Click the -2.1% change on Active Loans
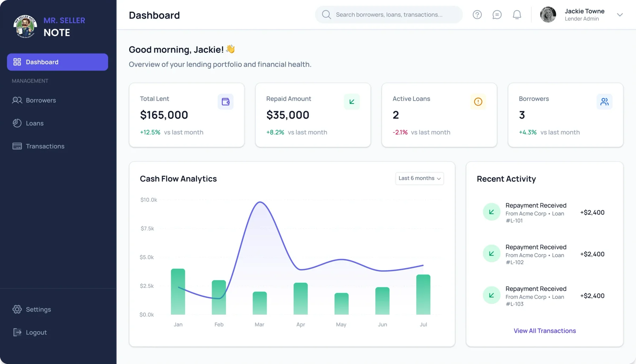The image size is (636, 364). tap(400, 132)
